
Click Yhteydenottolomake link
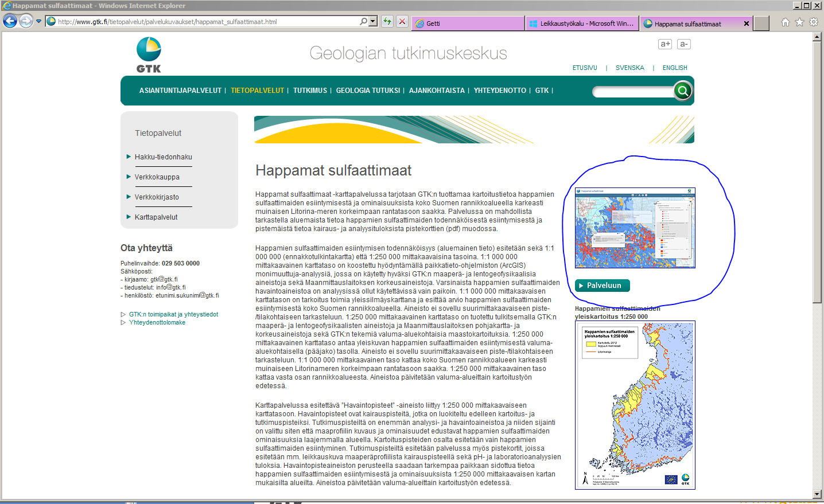pyautogui.click(x=157, y=322)
